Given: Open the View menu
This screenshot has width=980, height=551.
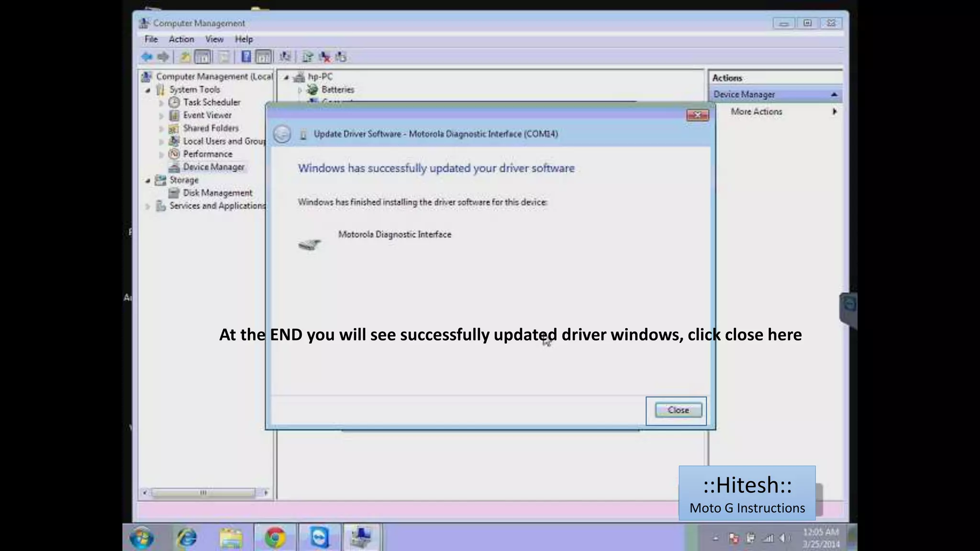Looking at the screenshot, I should [214, 39].
